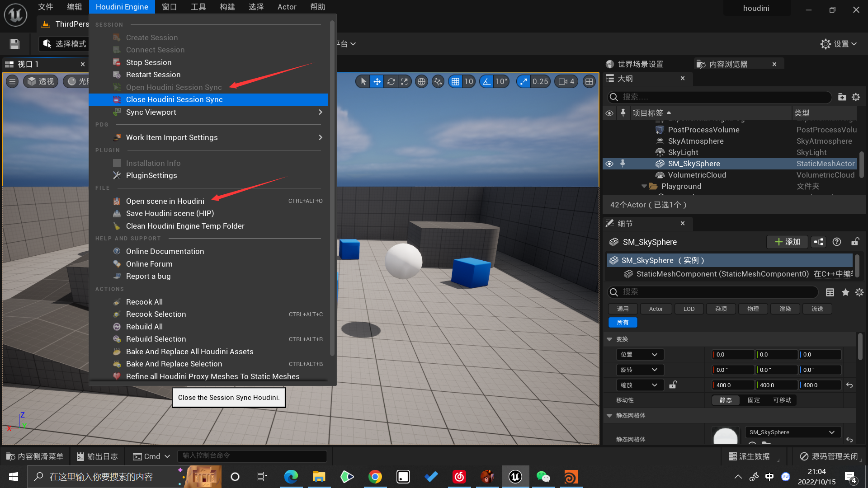Screen dimensions: 868x488
Task: Click Outliner search input field
Action: click(x=719, y=97)
